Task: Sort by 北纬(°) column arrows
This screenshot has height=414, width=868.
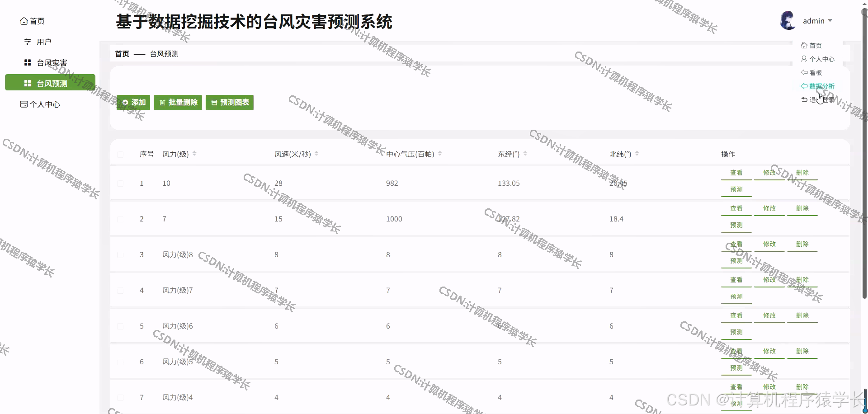Action: [x=637, y=154]
